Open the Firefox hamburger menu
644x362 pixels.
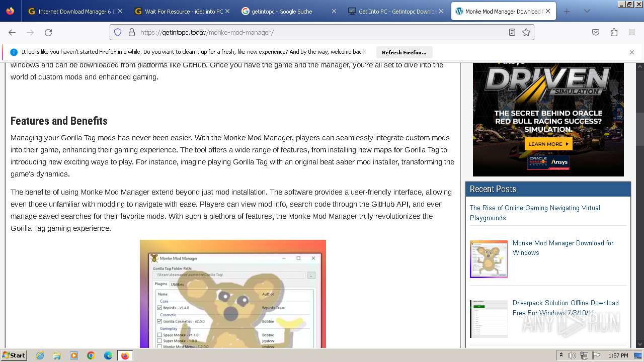coord(632,32)
